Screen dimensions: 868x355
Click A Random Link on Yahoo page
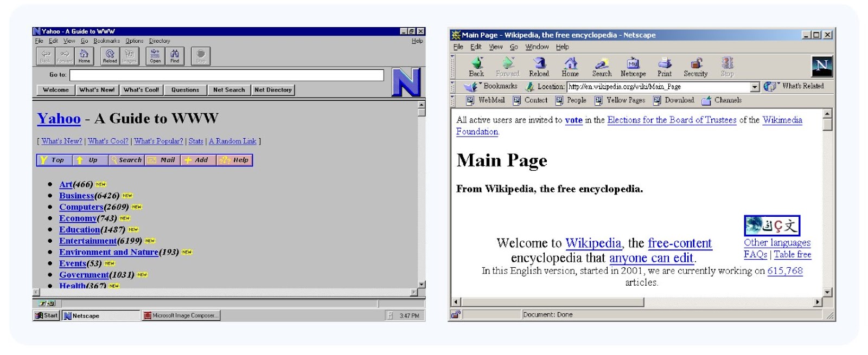[233, 141]
